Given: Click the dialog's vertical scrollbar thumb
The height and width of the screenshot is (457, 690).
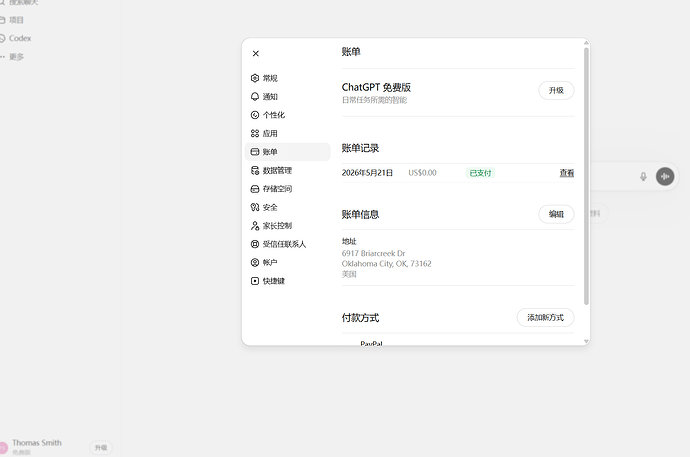Looking at the screenshot, I should click(586, 176).
